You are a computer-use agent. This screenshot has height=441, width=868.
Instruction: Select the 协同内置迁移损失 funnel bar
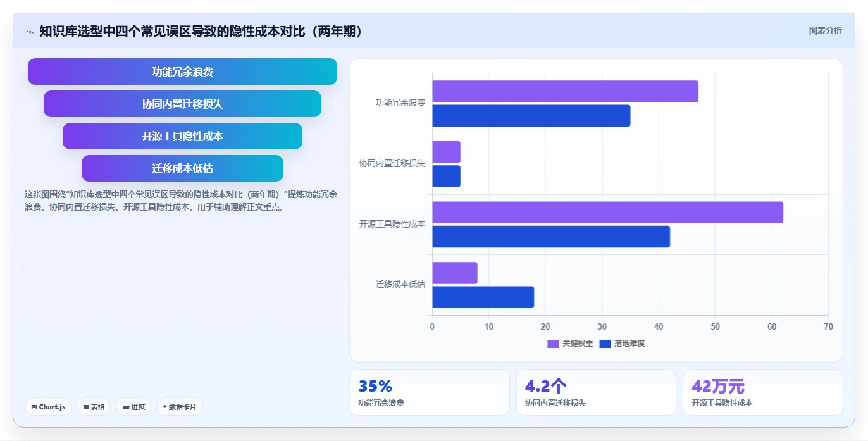(x=182, y=104)
